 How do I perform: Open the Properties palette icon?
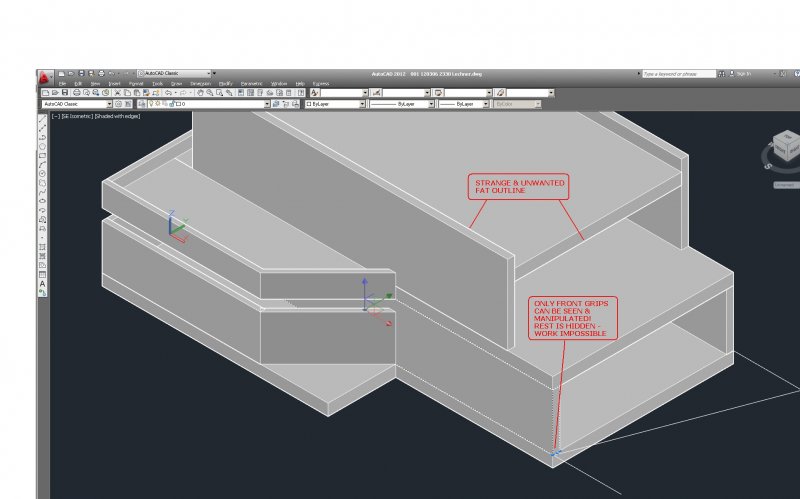(x=241, y=93)
